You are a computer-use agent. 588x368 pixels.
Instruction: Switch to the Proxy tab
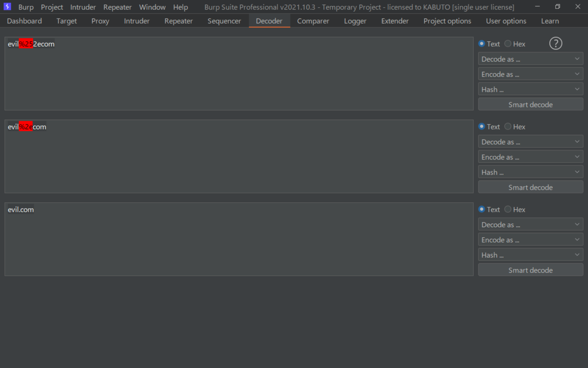(100, 21)
